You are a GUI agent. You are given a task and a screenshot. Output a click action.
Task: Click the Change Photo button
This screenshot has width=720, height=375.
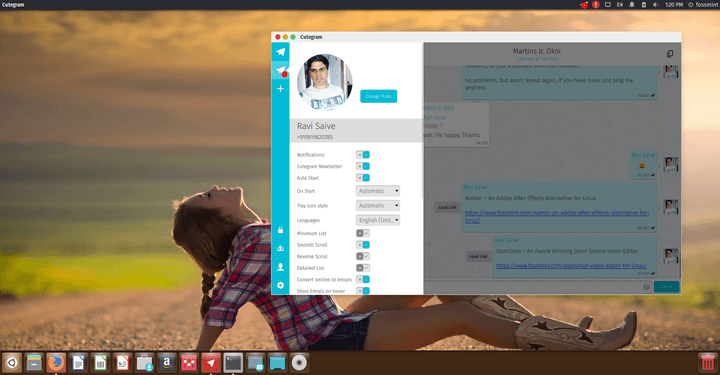click(378, 96)
